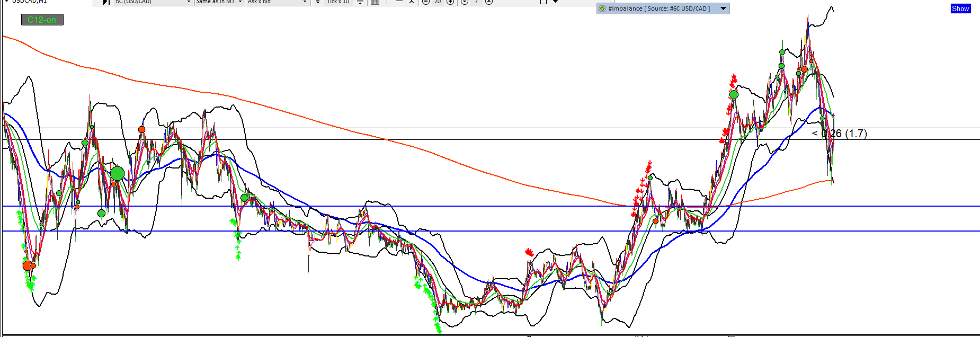Click the blue Show button
Image resolution: width=980 pixels, height=337 pixels.
[x=960, y=8]
